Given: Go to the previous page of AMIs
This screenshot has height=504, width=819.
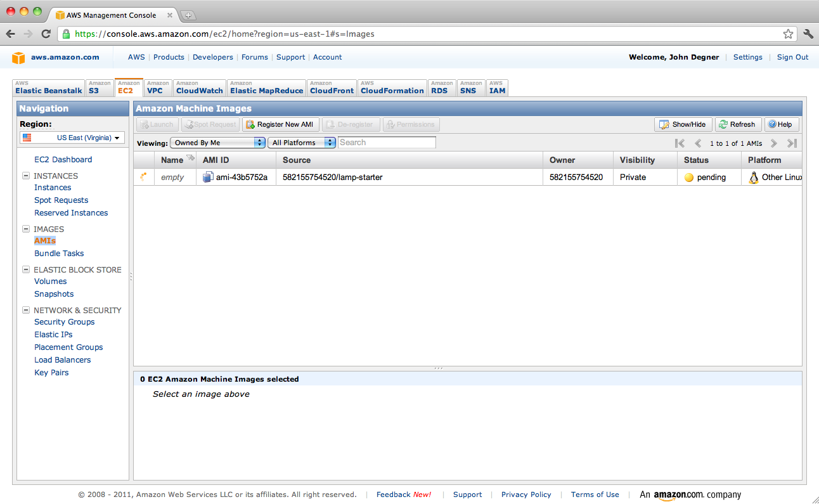Looking at the screenshot, I should (698, 143).
